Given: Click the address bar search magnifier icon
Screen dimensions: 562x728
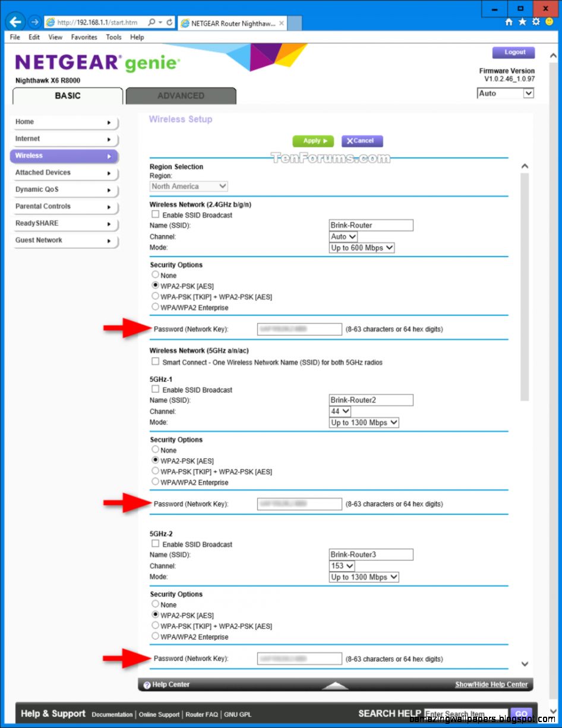Looking at the screenshot, I should pyautogui.click(x=152, y=23).
